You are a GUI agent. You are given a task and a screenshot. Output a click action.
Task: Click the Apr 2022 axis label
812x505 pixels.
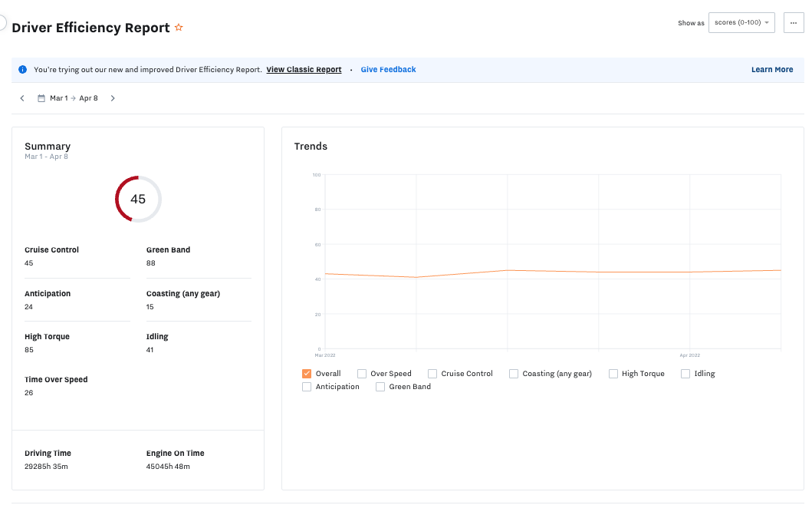tap(690, 355)
